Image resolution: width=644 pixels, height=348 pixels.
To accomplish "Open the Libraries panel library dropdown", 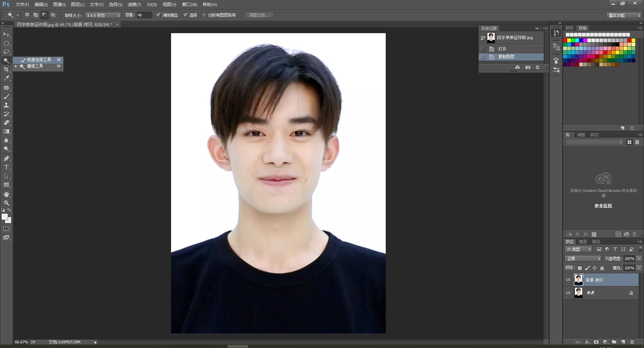I will click(x=594, y=142).
